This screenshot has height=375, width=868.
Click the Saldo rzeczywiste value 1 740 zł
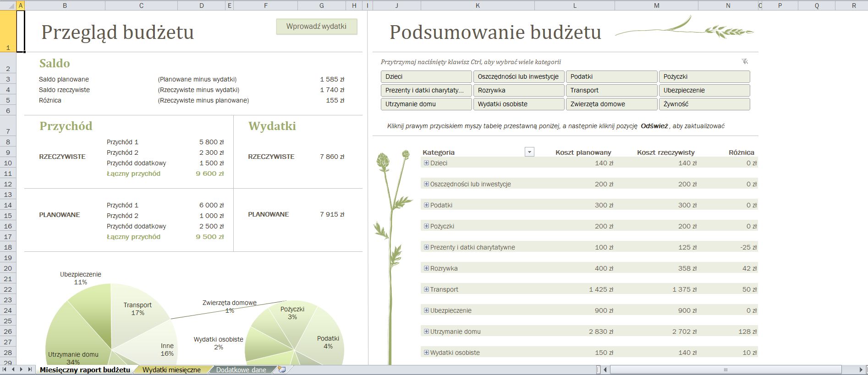pos(332,90)
